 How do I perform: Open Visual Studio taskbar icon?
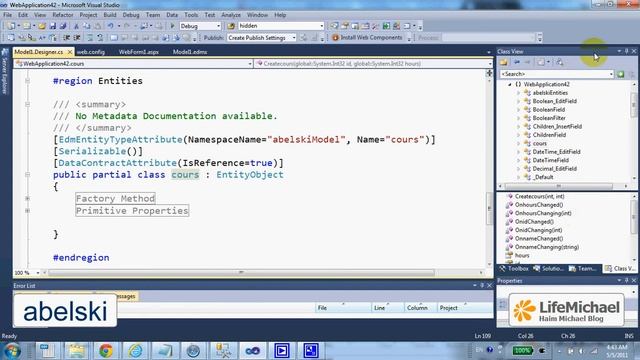tap(252, 351)
